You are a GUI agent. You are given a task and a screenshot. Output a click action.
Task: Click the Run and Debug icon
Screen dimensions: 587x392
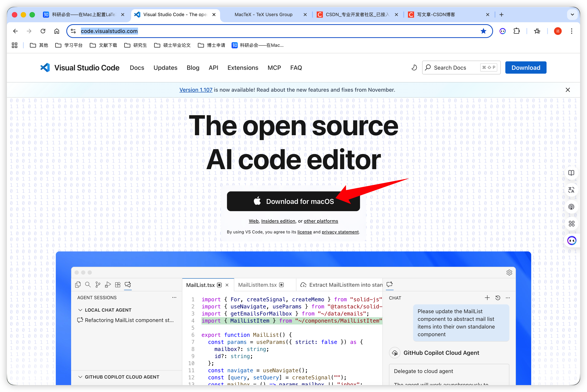(108, 284)
